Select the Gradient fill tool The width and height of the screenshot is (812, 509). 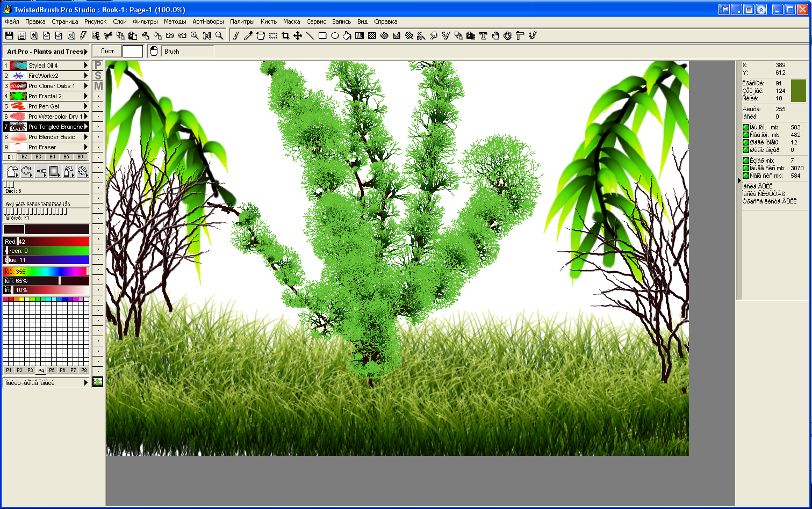pos(360,35)
